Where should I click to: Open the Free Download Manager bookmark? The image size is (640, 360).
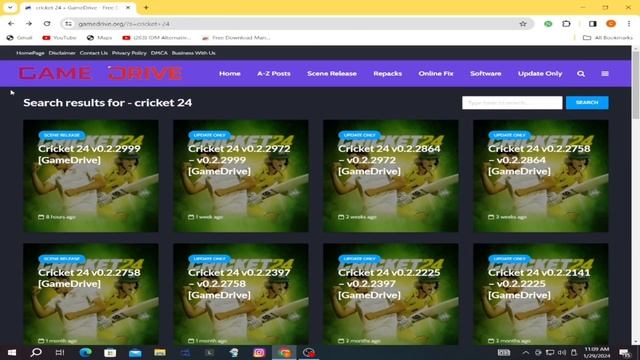point(236,38)
